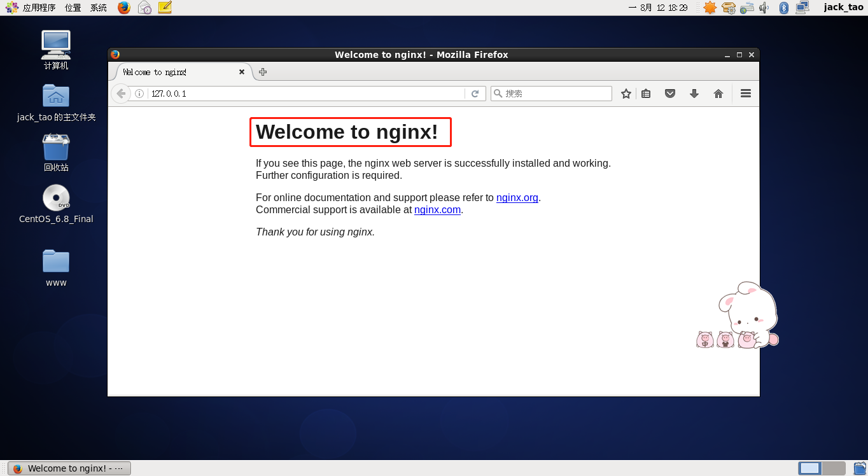Focus the 127.0.0.1 address bar
Screen dimensions: 868x476
(307, 94)
